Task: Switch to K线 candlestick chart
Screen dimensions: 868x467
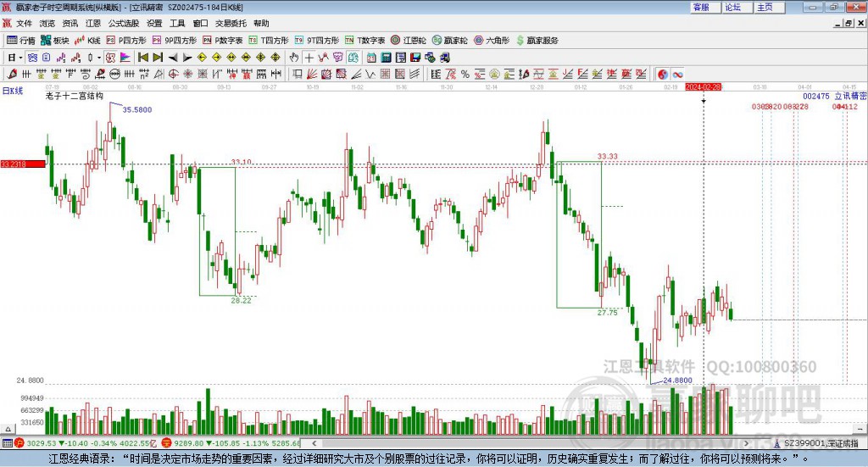Action: [x=87, y=41]
